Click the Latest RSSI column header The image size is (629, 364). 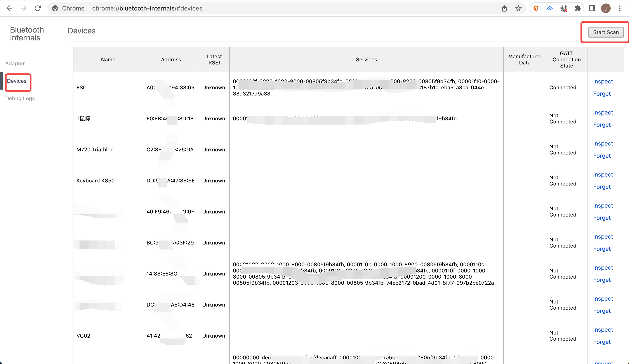214,59
